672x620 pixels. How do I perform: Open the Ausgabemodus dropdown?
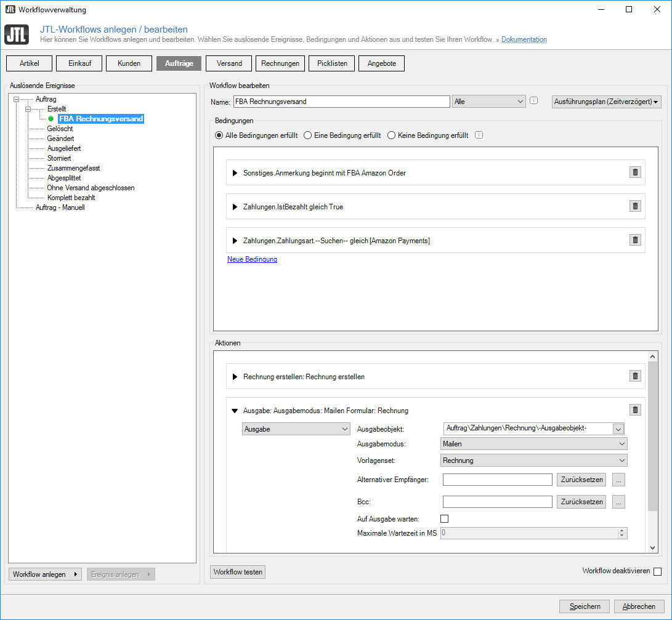(x=534, y=443)
